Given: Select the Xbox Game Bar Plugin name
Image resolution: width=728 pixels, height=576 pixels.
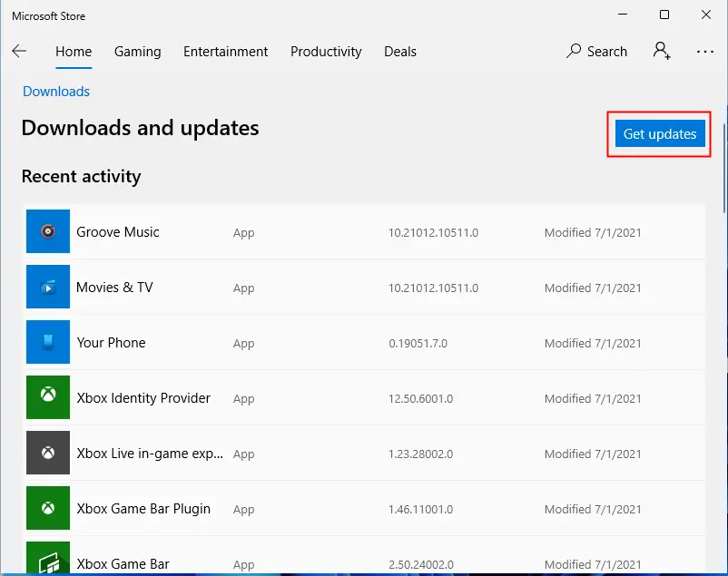Looking at the screenshot, I should (x=143, y=509).
